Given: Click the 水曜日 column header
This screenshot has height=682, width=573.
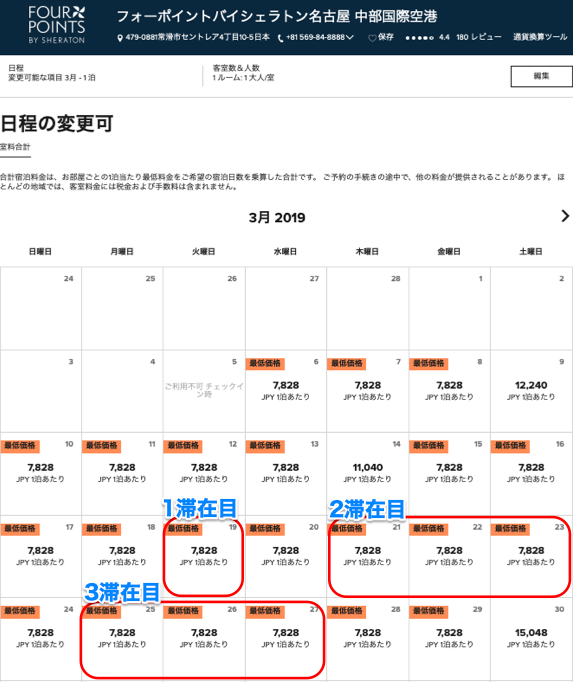Looking at the screenshot, I should tap(285, 251).
